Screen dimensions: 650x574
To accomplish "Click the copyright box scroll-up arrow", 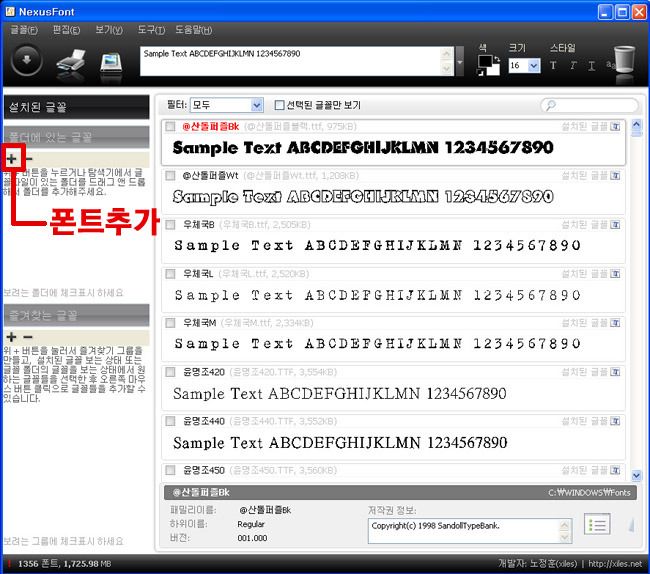I will [565, 525].
